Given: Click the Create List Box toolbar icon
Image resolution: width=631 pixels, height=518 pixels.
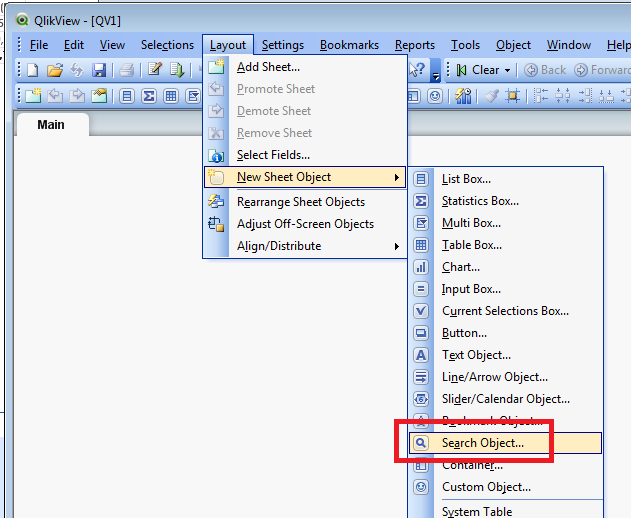Looking at the screenshot, I should [x=127, y=96].
